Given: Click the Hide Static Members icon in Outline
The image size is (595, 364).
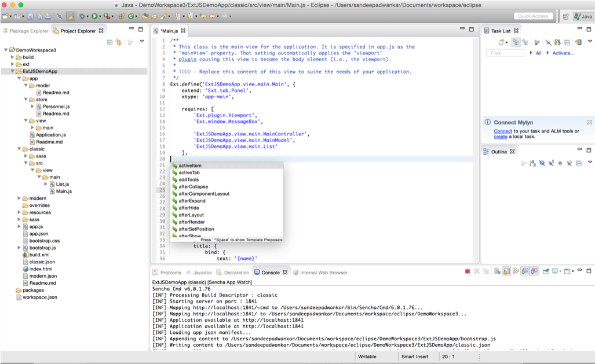Looking at the screenshot, I should tap(551, 163).
